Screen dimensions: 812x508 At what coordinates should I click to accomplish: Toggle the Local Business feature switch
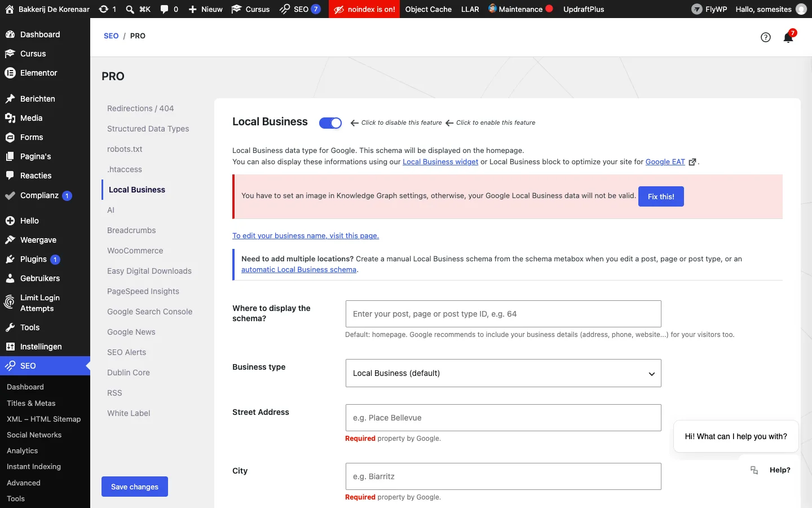[330, 123]
